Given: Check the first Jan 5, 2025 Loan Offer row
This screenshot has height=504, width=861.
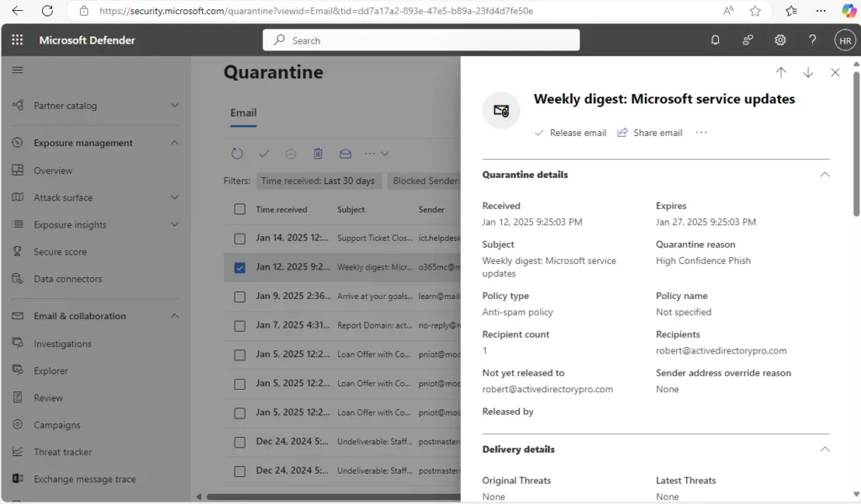Looking at the screenshot, I should tap(240, 354).
